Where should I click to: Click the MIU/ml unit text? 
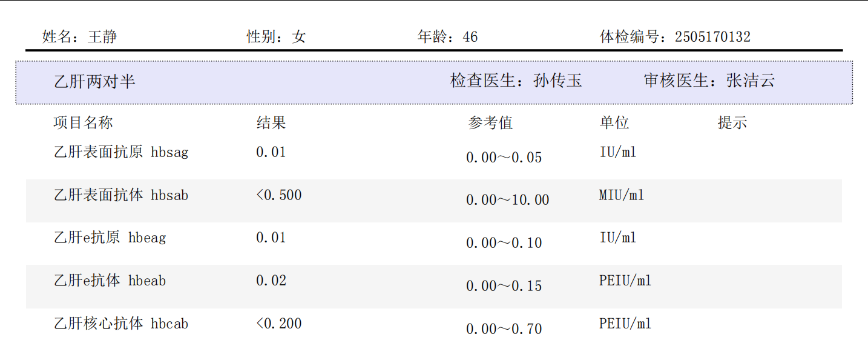(622, 195)
